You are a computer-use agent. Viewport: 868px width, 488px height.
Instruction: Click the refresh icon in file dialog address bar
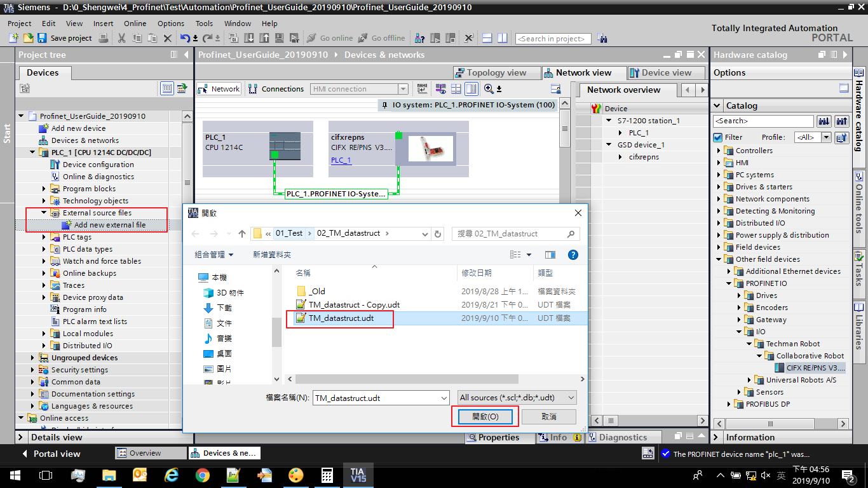pyautogui.click(x=438, y=234)
